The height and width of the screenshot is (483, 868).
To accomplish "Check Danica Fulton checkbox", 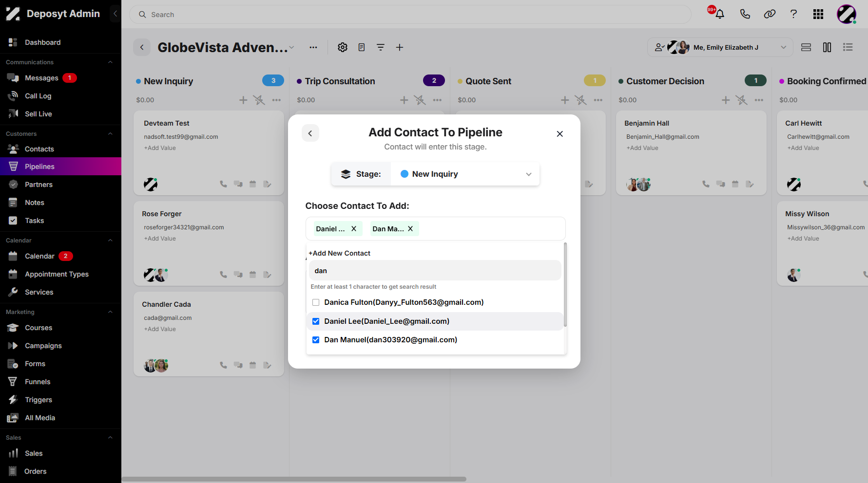I will click(x=316, y=302).
